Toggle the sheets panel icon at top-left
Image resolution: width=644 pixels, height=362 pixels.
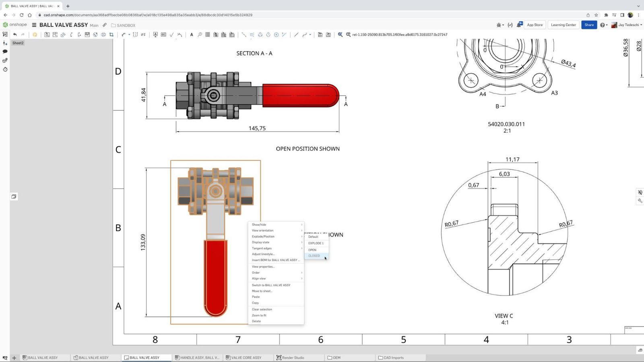(x=5, y=34)
